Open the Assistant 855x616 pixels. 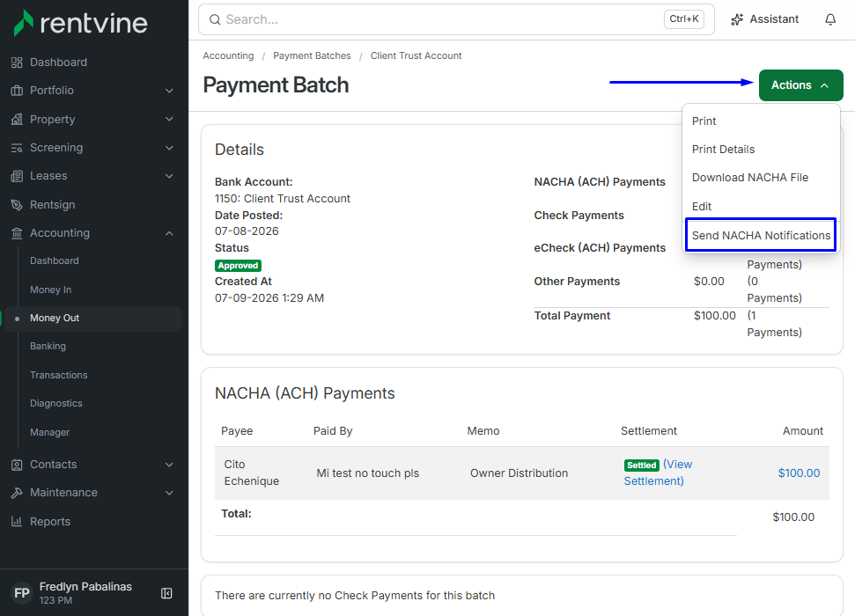coord(764,19)
